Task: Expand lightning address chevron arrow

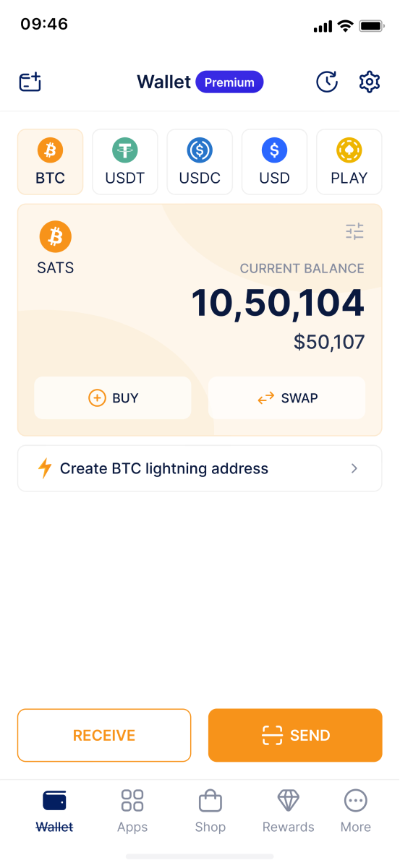Action: (354, 468)
